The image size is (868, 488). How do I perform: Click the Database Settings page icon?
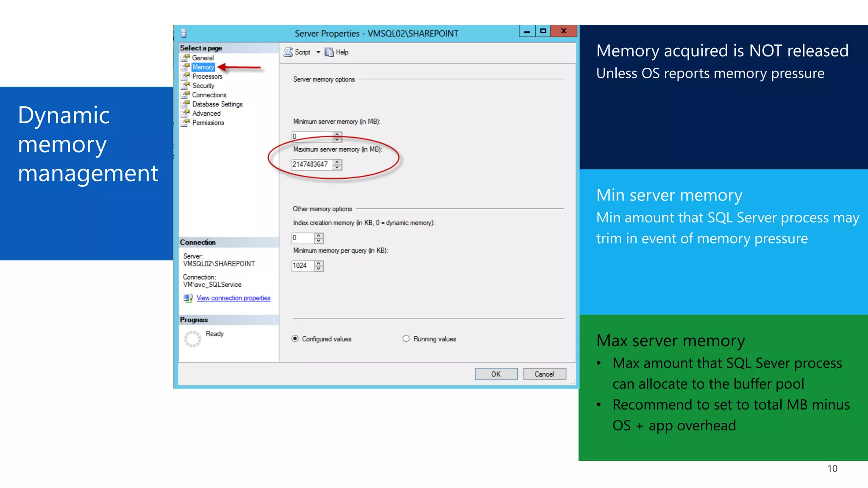(185, 104)
